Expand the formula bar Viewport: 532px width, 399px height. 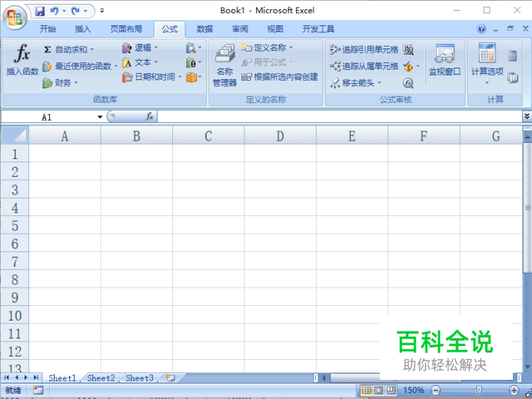pos(527,116)
